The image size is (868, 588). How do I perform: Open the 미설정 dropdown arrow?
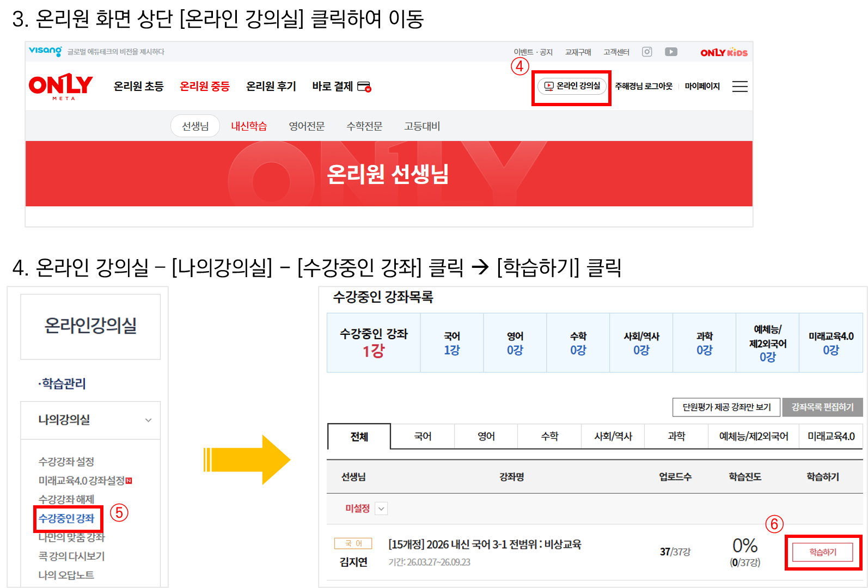click(x=381, y=509)
